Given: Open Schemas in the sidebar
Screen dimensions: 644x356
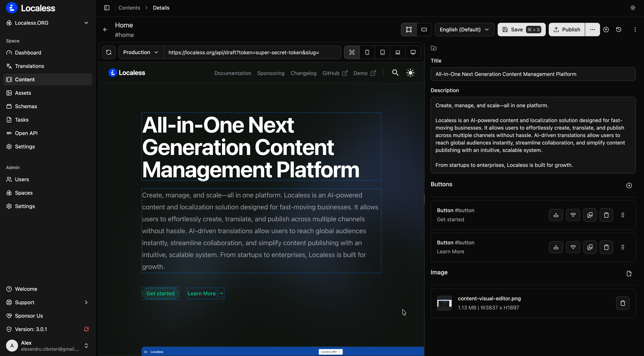Looking at the screenshot, I should [47, 106].
